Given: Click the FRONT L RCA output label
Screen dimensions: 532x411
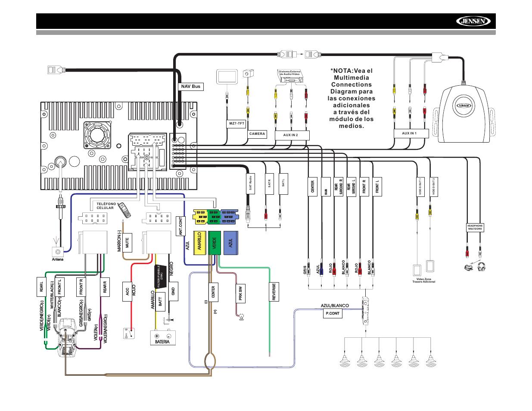Looking at the screenshot, I should click(377, 187).
